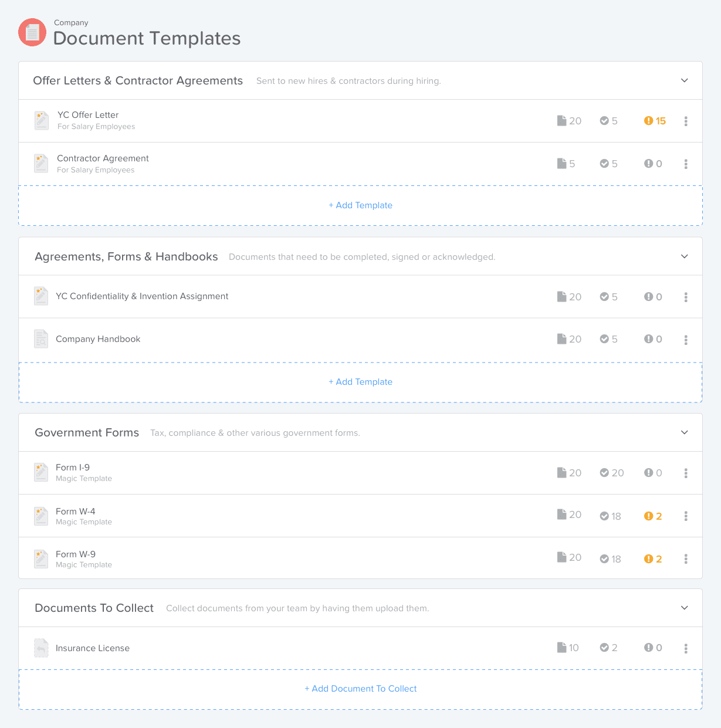
Task: Click Add Document To Collect
Action: click(x=360, y=688)
